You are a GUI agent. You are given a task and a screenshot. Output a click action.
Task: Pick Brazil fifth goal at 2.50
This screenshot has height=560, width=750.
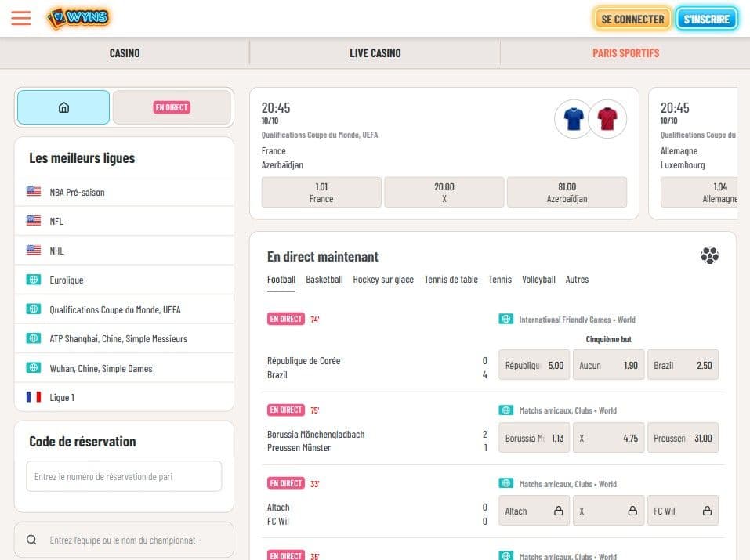pos(682,365)
